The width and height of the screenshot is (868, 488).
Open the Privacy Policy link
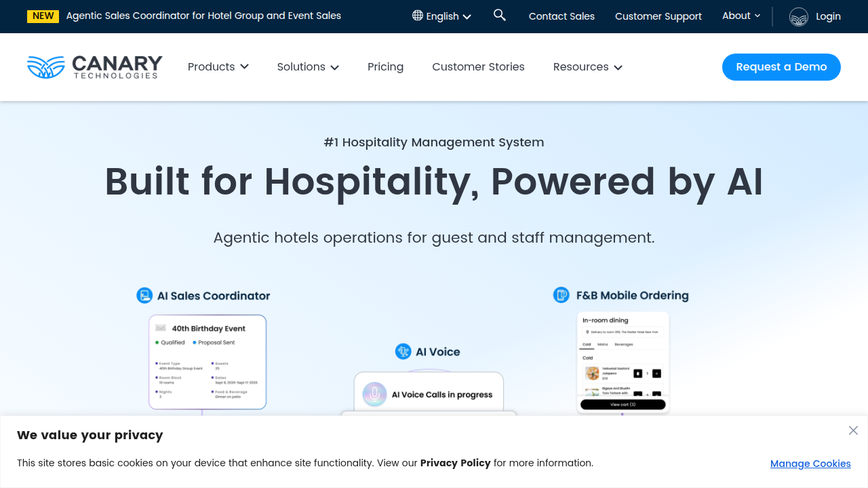point(455,463)
